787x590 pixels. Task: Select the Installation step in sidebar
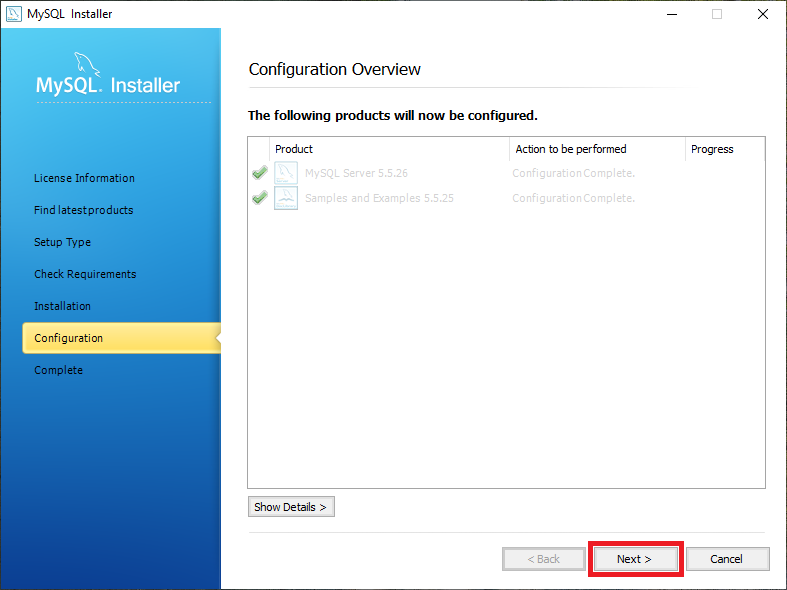coord(63,306)
